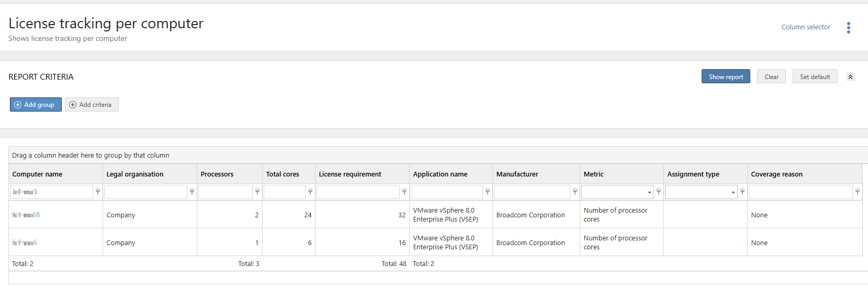Sort by Legal organisation column header
868x287 pixels.
point(150,174)
